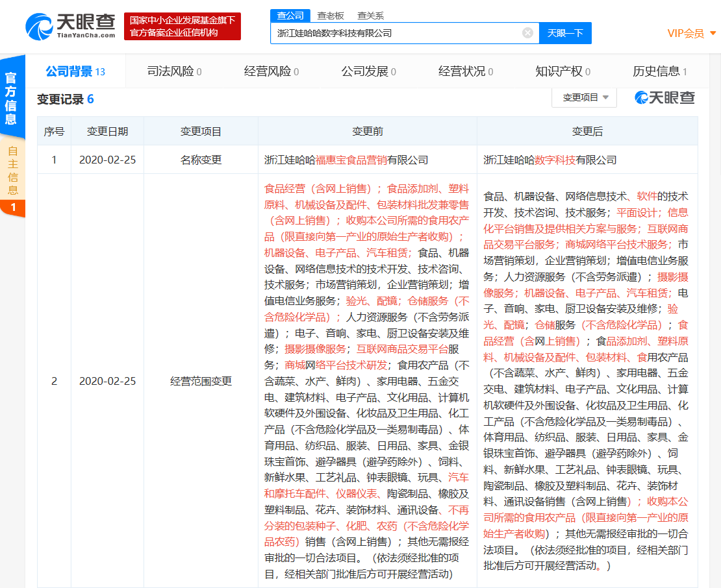The width and height of the screenshot is (721, 588).
Task: Open the 天眼一下 search dropdown button
Action: click(x=565, y=33)
